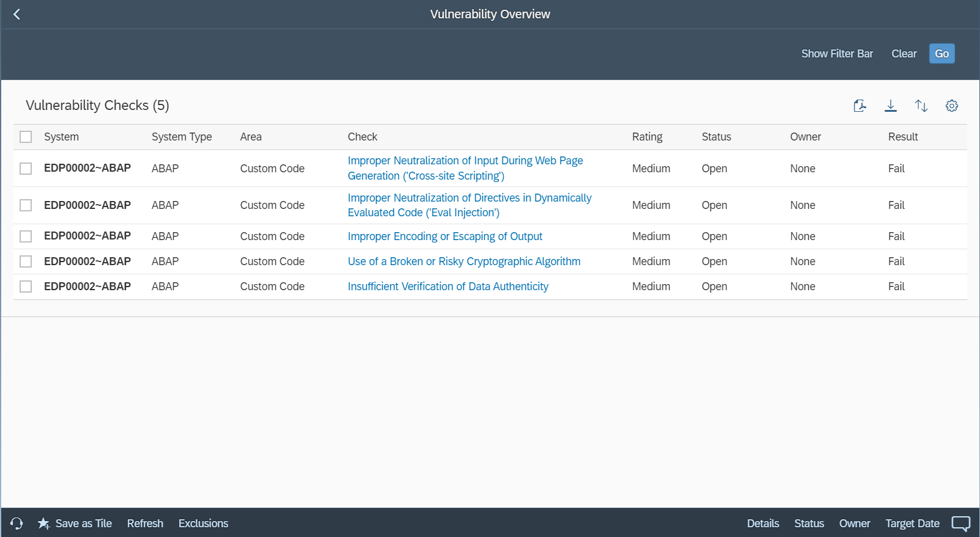Open the feedback comment icon
The image size is (980, 537).
(x=960, y=524)
